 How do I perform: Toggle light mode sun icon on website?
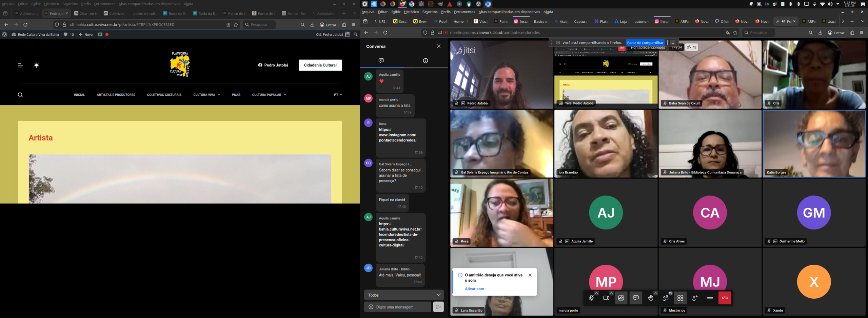[37, 65]
